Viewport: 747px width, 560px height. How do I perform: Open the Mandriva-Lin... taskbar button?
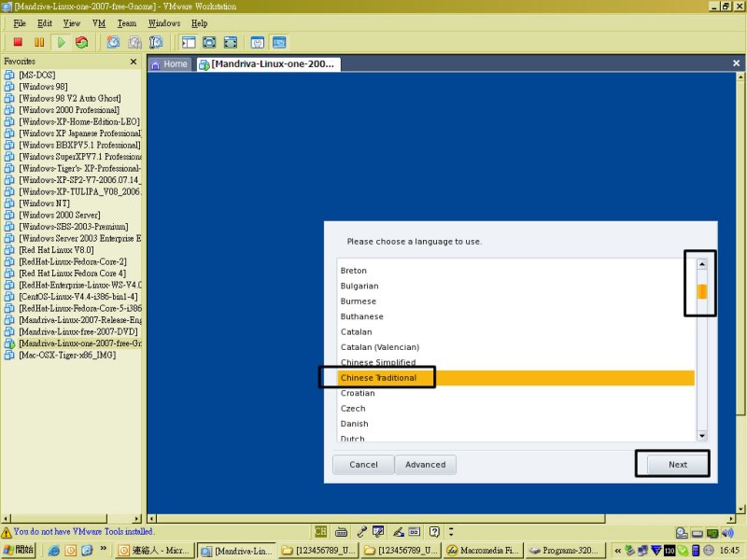pyautogui.click(x=236, y=551)
